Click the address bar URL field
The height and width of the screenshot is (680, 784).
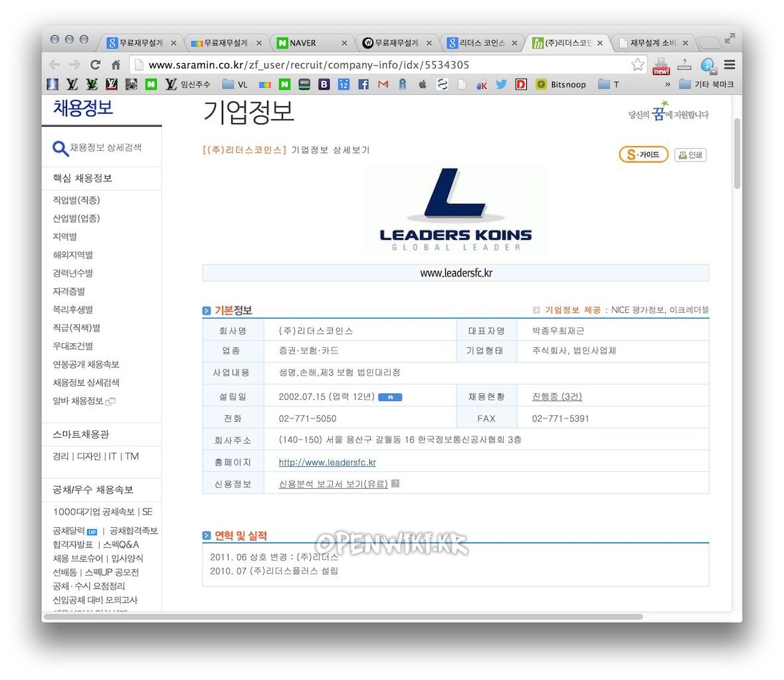[387, 65]
